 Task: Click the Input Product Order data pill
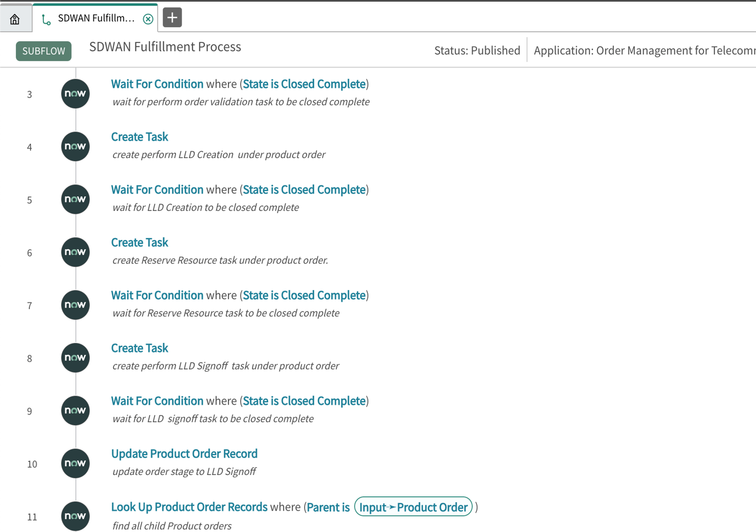(x=414, y=507)
